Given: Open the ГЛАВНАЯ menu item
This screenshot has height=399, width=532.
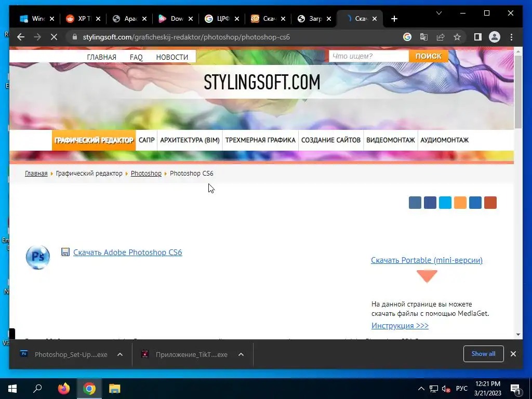Looking at the screenshot, I should pyautogui.click(x=101, y=57).
